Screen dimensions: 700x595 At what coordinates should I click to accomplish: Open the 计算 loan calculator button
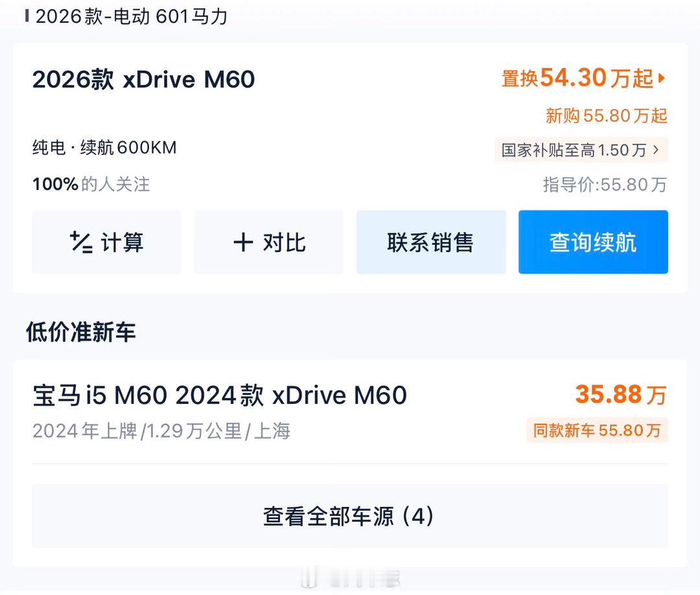coord(107,242)
